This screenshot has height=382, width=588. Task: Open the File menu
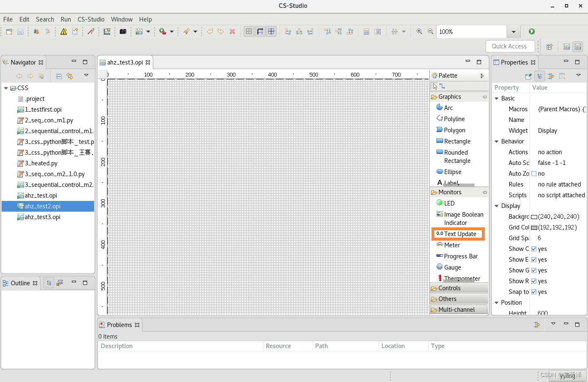[8, 19]
